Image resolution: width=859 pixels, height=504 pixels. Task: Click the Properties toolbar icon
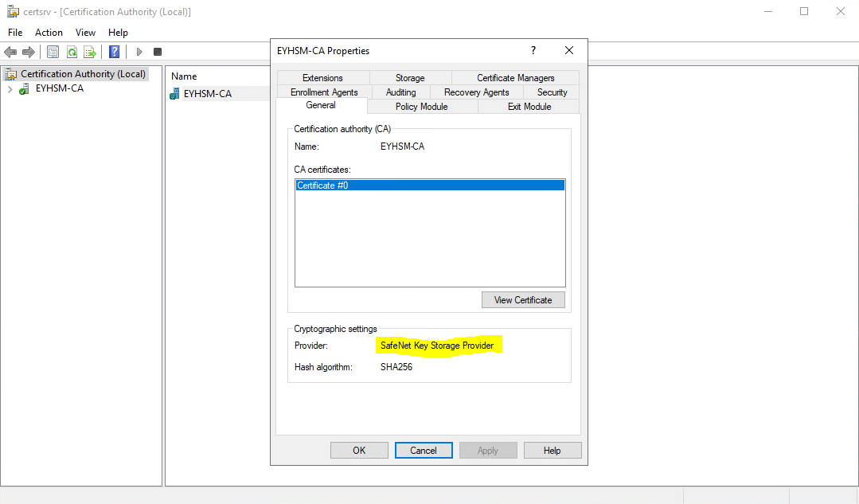pyautogui.click(x=53, y=52)
